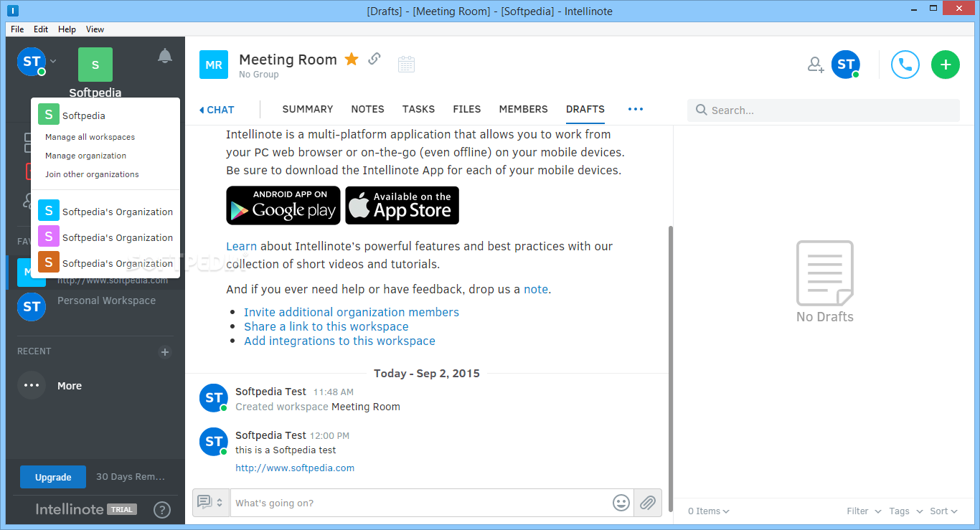Expand the 0 Items dropdown
Viewport: 980px width, 530px height.
[708, 511]
